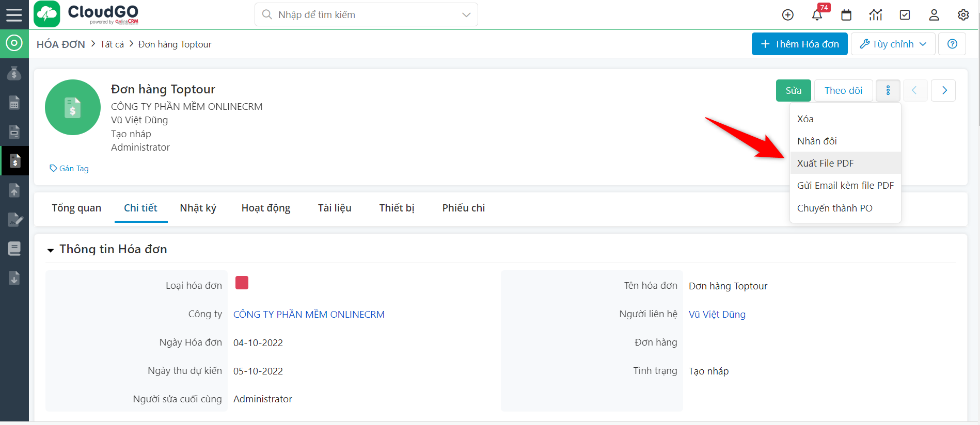Choose Gửi Email kèm file PDF
The width and height of the screenshot is (980, 425).
point(845,186)
